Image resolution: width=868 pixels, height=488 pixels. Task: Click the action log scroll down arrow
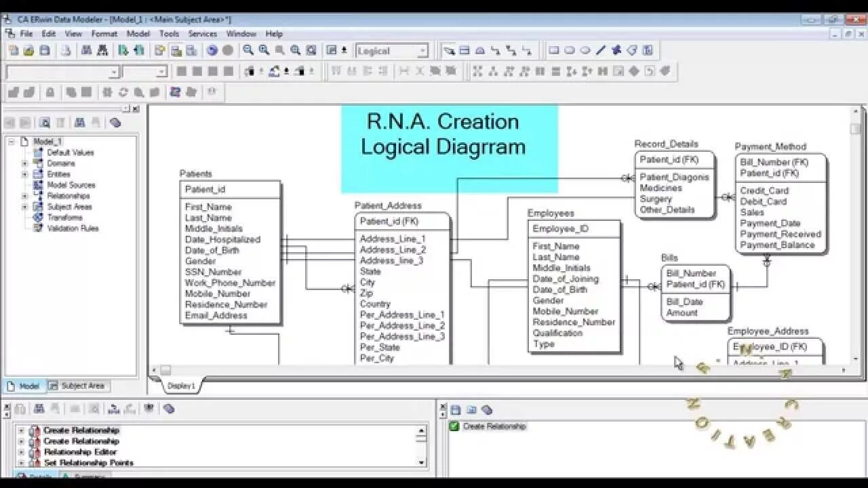pyautogui.click(x=422, y=462)
